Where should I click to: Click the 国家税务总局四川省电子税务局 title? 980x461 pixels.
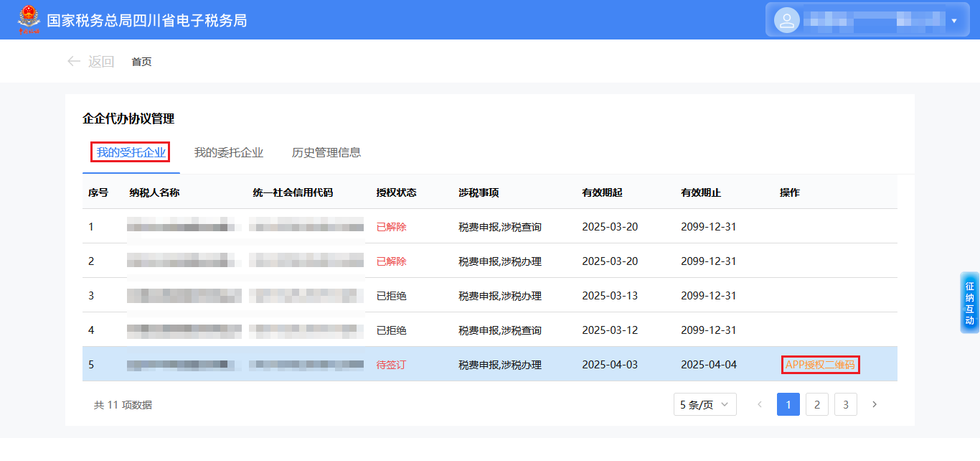(147, 20)
